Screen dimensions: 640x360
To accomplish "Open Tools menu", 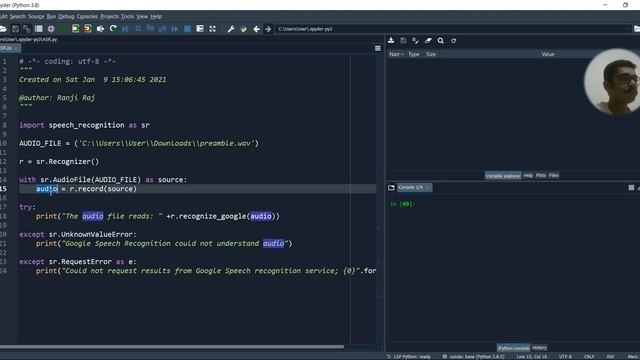I will click(x=127, y=17).
